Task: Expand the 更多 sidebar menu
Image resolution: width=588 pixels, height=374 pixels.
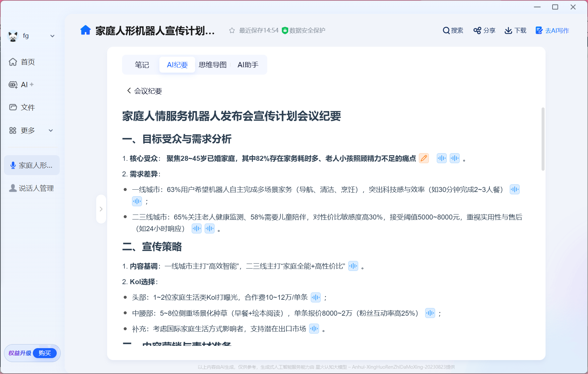Action: [x=51, y=130]
